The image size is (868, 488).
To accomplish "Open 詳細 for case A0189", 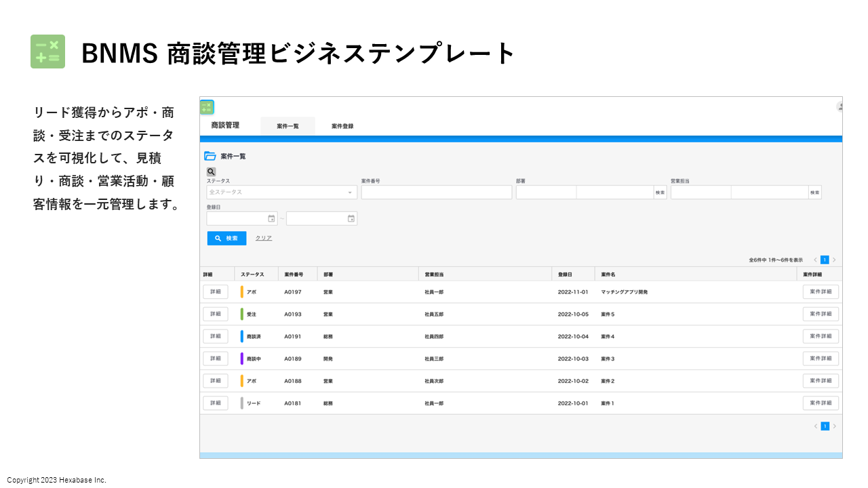I will point(215,359).
